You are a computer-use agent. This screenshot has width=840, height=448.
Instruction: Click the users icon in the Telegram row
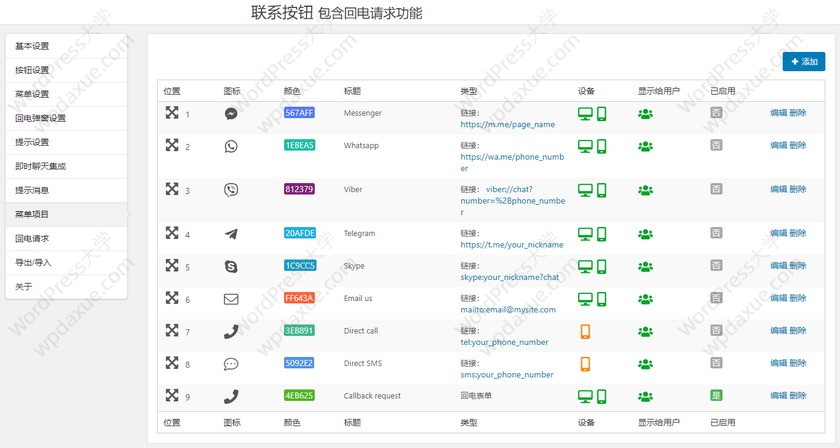click(645, 234)
